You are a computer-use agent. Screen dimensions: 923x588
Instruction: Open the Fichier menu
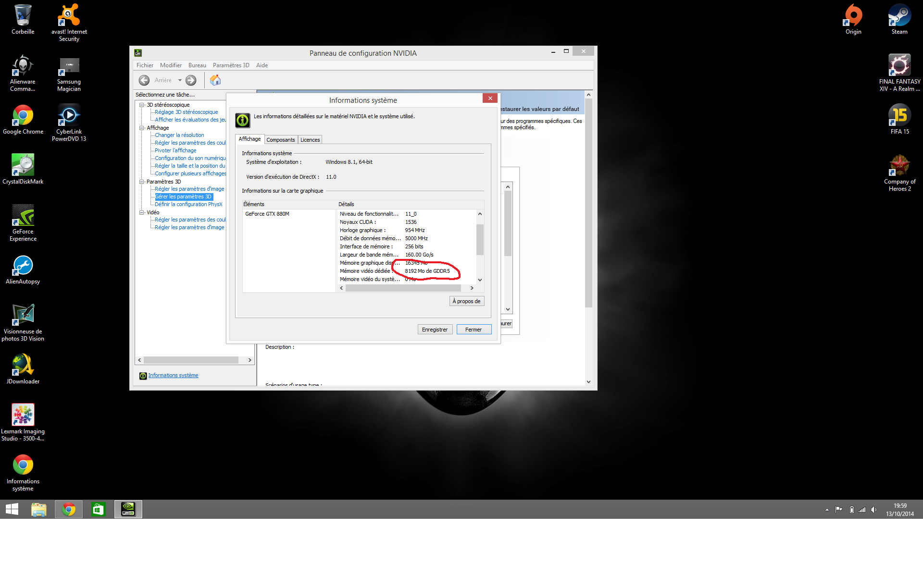145,65
